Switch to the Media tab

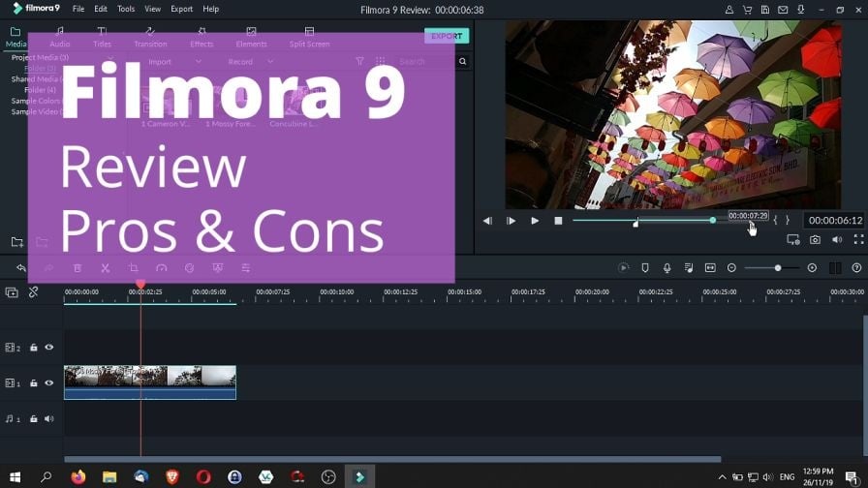pos(15,37)
